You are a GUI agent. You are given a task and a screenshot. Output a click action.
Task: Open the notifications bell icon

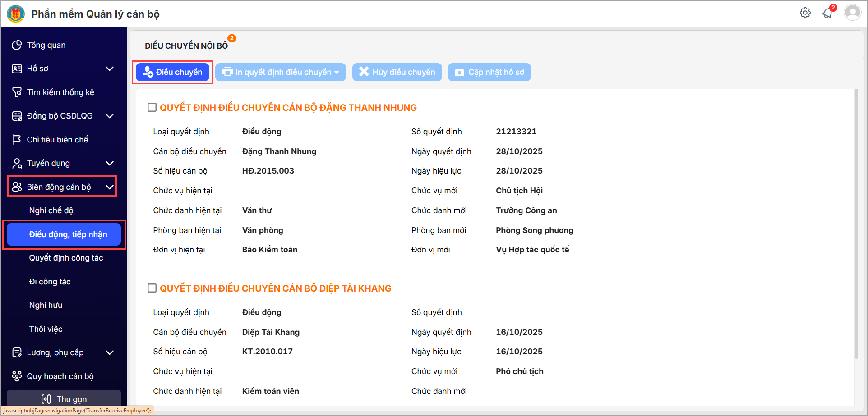(x=827, y=13)
